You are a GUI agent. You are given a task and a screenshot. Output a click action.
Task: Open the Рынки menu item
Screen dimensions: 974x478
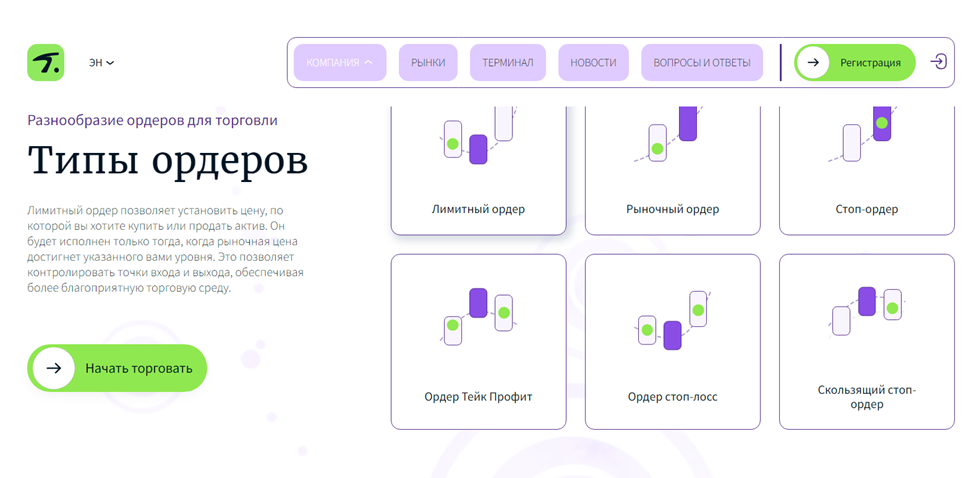[428, 62]
